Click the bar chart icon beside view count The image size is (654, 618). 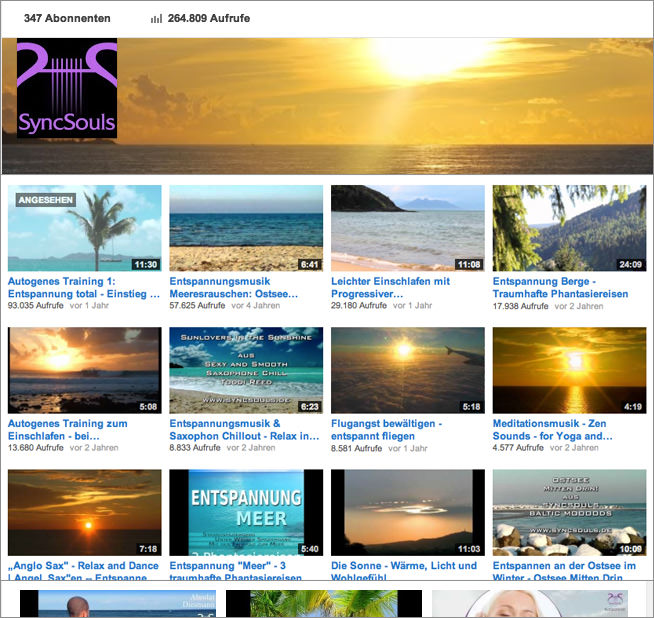[156, 19]
